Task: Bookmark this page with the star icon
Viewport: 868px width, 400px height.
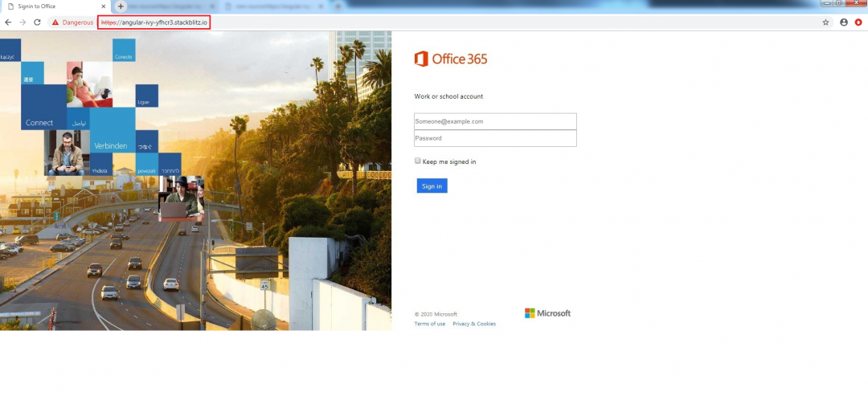Action: 825,22
